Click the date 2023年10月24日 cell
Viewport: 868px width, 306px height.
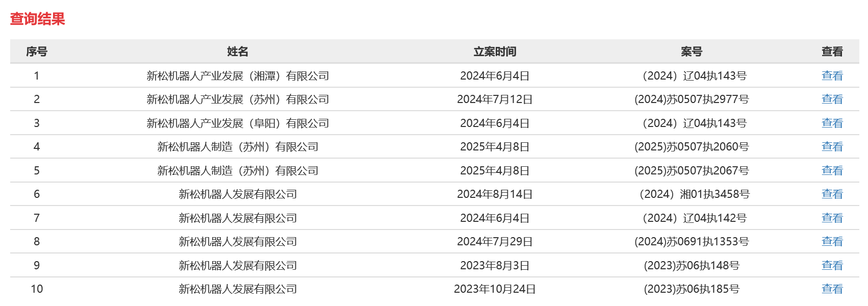click(x=495, y=289)
